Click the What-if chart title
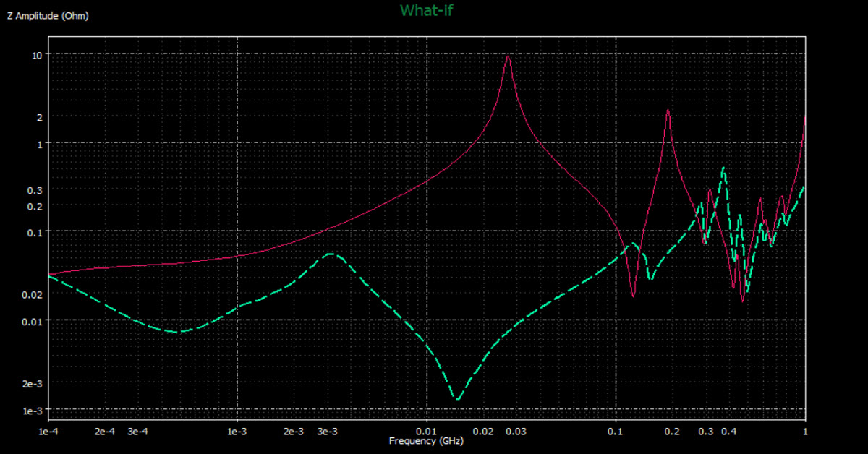 click(x=425, y=11)
